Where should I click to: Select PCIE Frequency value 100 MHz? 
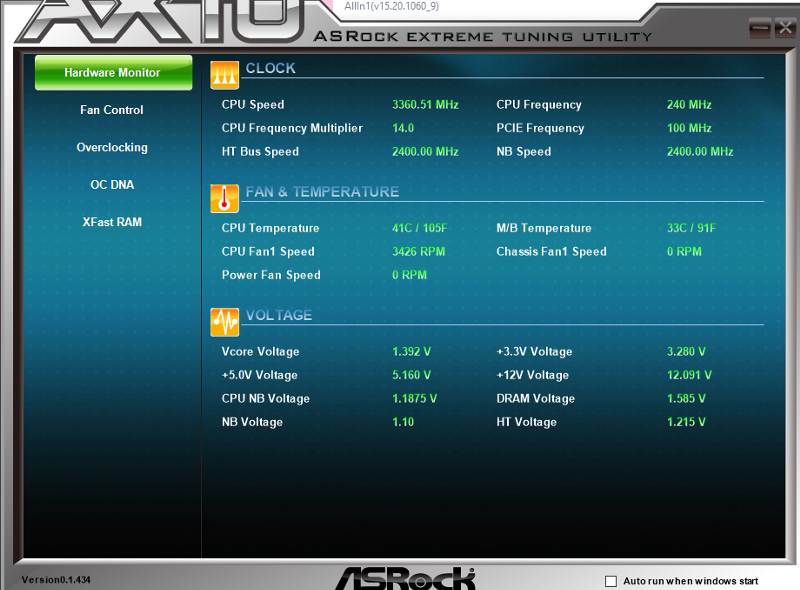(x=689, y=128)
